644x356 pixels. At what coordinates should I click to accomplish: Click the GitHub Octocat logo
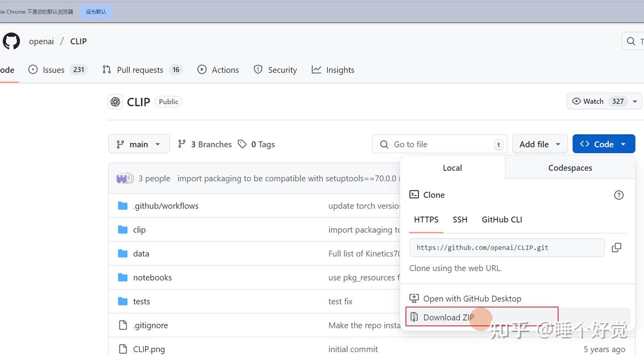coord(11,41)
